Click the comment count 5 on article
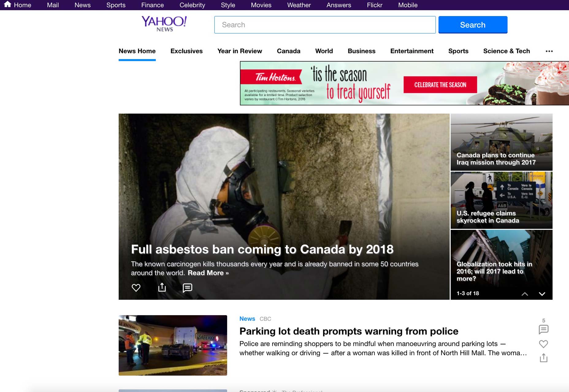 pos(544,320)
